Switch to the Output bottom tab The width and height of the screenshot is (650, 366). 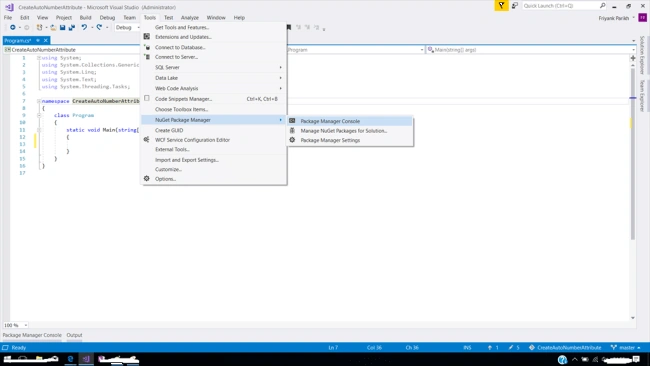pyautogui.click(x=74, y=335)
